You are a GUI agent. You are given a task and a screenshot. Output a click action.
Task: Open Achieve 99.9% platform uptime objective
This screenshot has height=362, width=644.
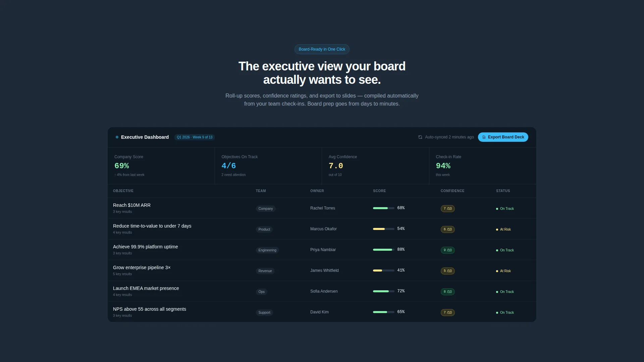click(145, 247)
